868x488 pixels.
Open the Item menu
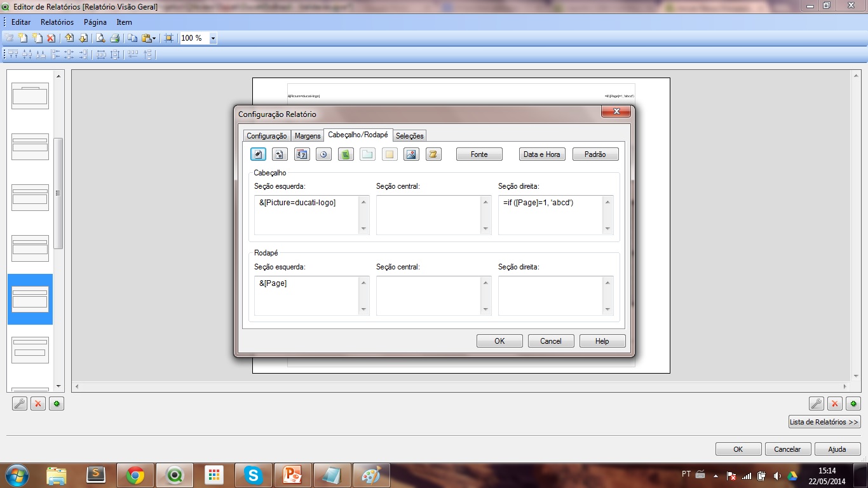point(124,22)
